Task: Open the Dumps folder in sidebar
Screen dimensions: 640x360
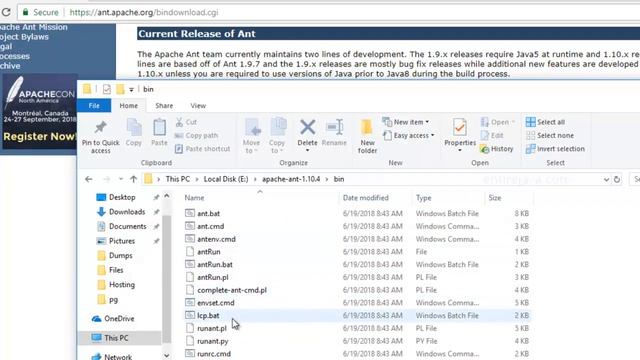Action: click(120, 256)
